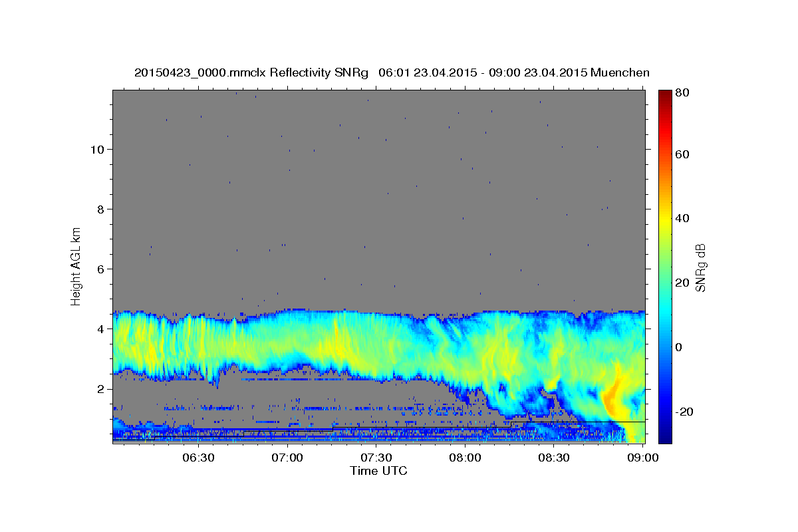Click the height tick label 8
Screen dimensions: 798x532
coord(100,209)
